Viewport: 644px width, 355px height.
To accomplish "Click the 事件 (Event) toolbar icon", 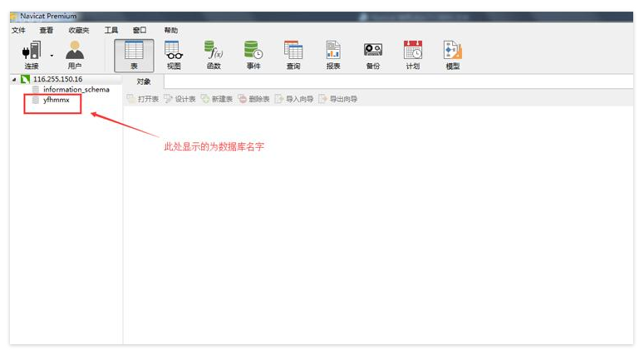I will pyautogui.click(x=253, y=54).
